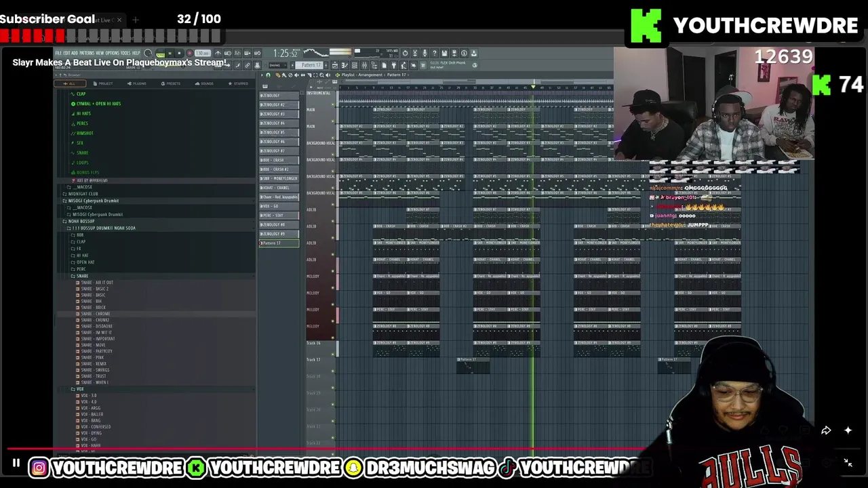Seek along the red video progress bar

434,449
